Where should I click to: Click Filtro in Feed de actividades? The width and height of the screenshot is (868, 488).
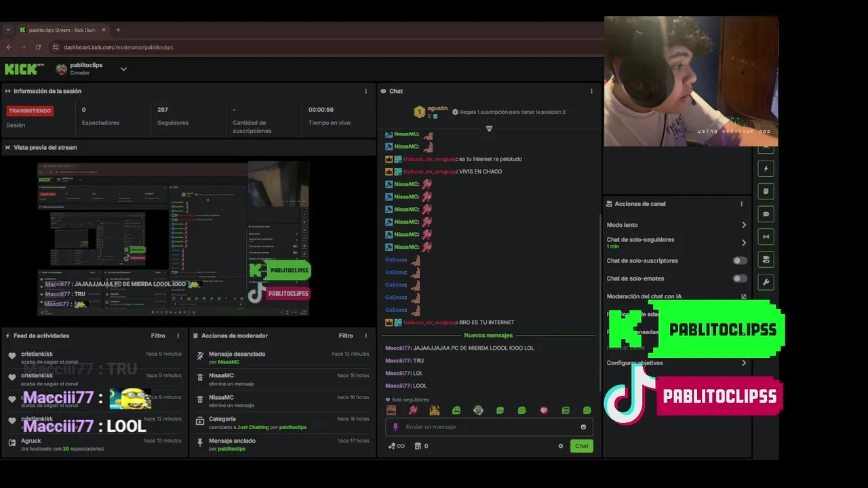(158, 335)
